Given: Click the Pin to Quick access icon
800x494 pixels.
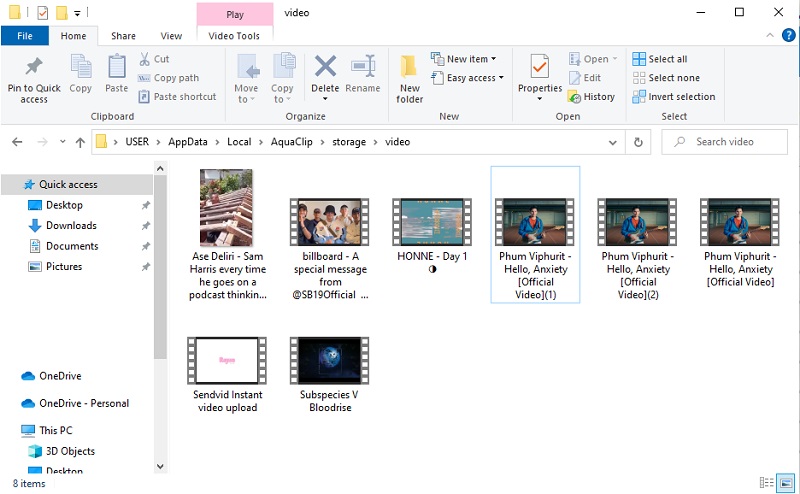Looking at the screenshot, I should pyautogui.click(x=34, y=67).
